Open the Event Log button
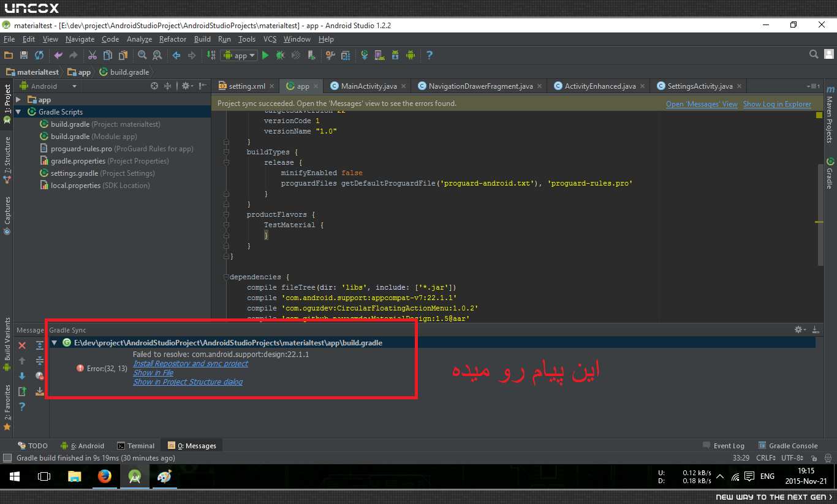This screenshot has height=504, width=837. coord(724,446)
